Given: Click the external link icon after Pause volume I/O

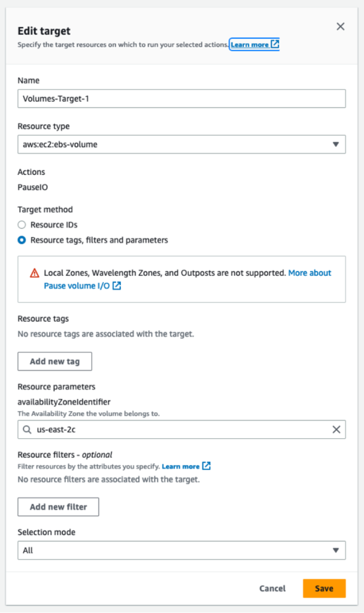Looking at the screenshot, I should (x=117, y=285).
